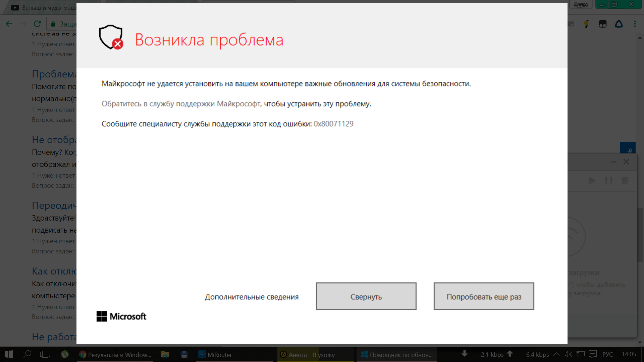Click pause in the download manager panel
644x362 pixels.
608,181
